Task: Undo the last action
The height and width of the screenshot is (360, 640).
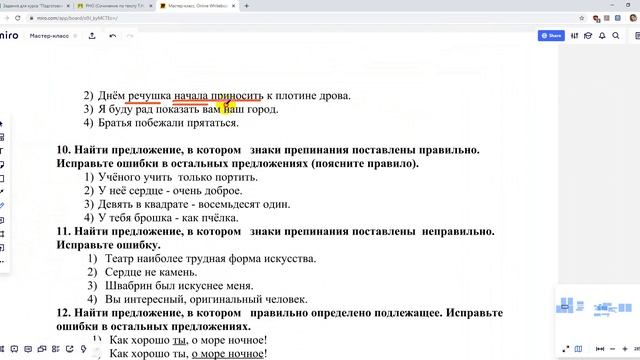Action: [x=113, y=36]
